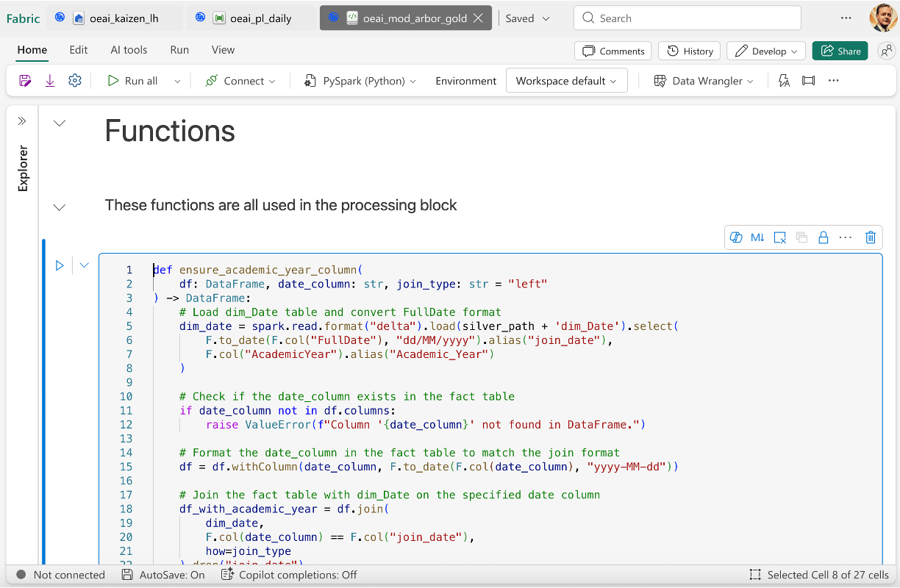Convert the code cell to Markdown
Image resolution: width=900 pixels, height=588 pixels.
757,237
